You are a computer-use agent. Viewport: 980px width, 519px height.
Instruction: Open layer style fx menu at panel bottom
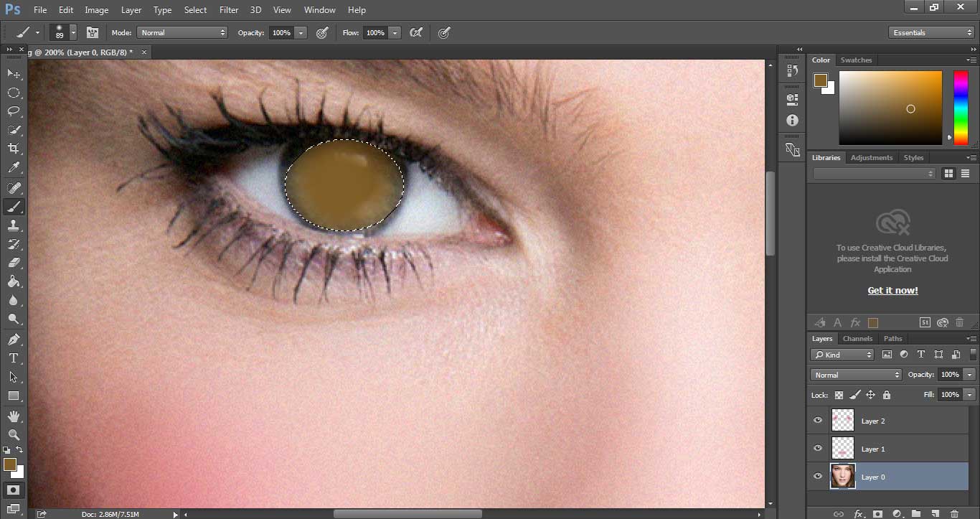click(x=858, y=513)
